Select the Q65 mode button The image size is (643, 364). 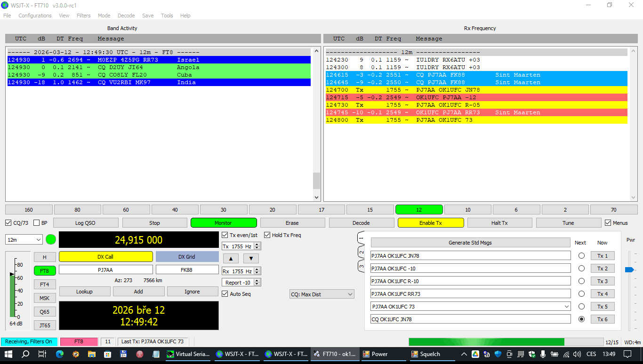tap(45, 312)
